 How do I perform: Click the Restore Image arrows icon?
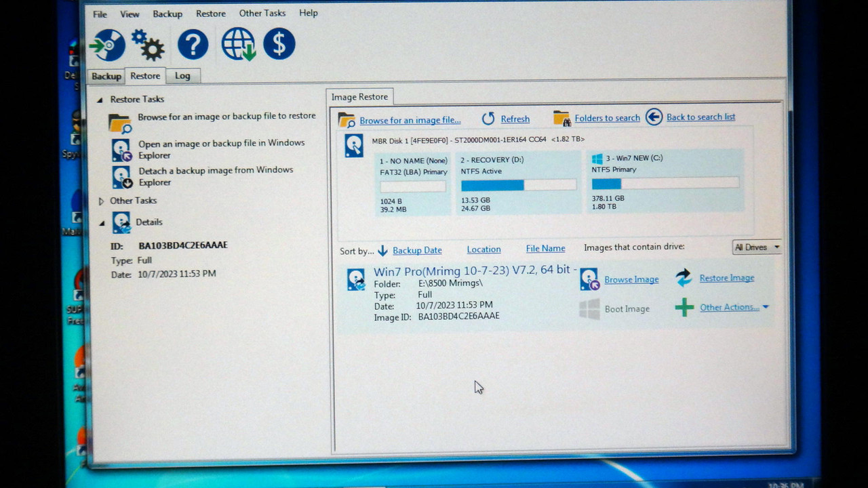pos(684,277)
